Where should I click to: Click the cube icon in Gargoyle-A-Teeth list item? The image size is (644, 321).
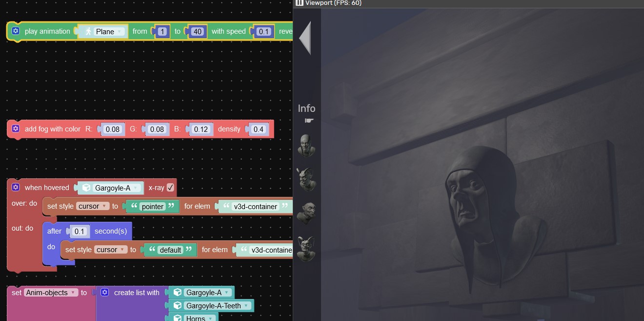click(x=178, y=306)
